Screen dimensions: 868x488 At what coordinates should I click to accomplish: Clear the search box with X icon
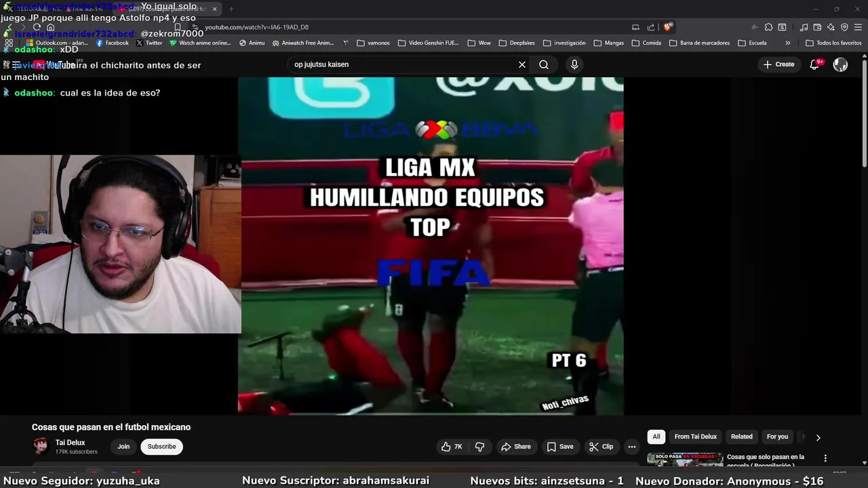click(x=522, y=64)
